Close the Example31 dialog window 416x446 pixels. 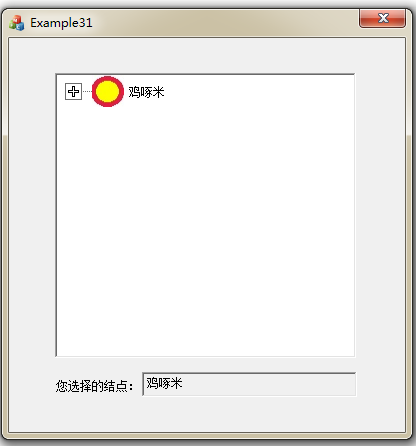point(382,18)
